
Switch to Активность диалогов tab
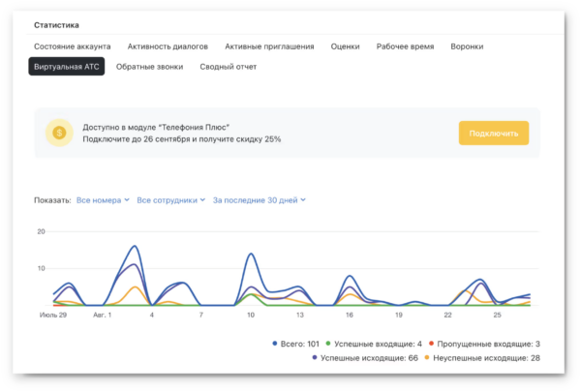coord(168,46)
